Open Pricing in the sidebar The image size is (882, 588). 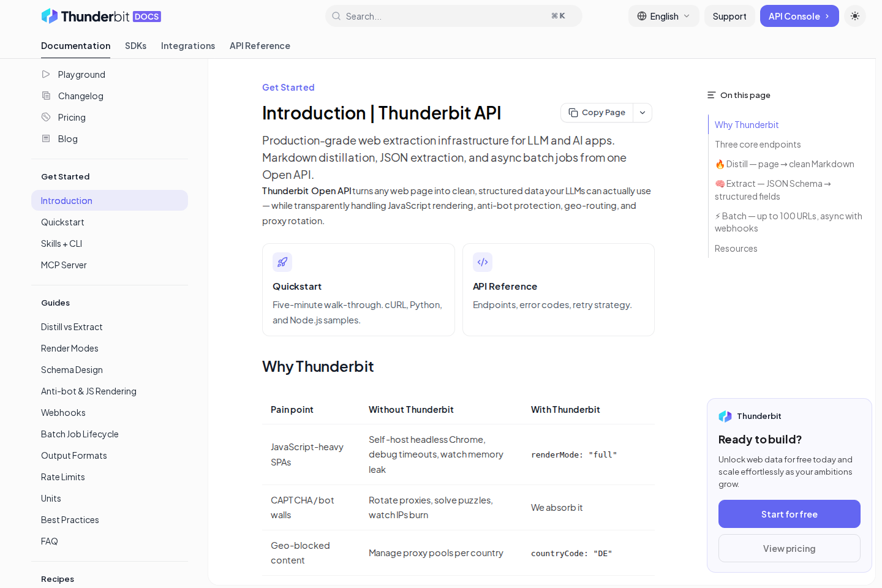click(110, 117)
